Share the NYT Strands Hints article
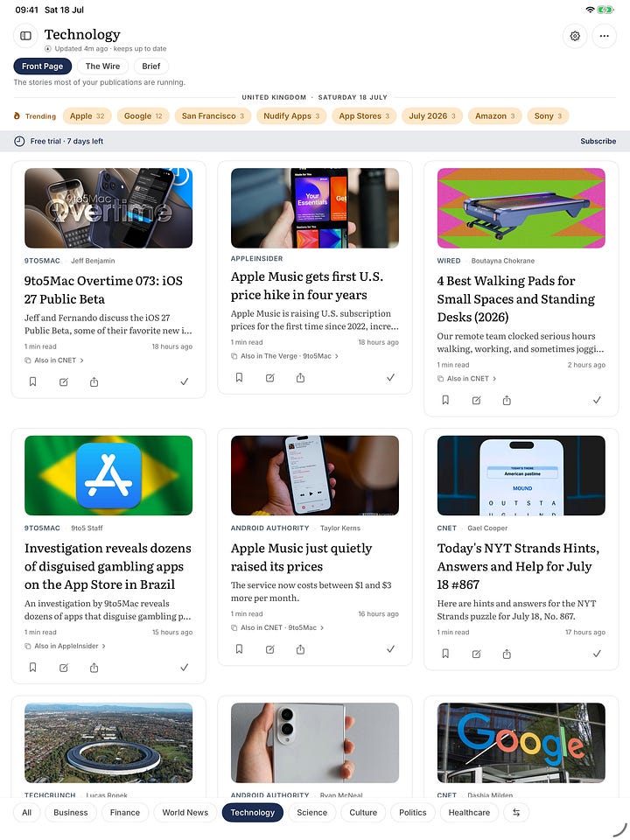This screenshot has width=630, height=840. coord(507,653)
